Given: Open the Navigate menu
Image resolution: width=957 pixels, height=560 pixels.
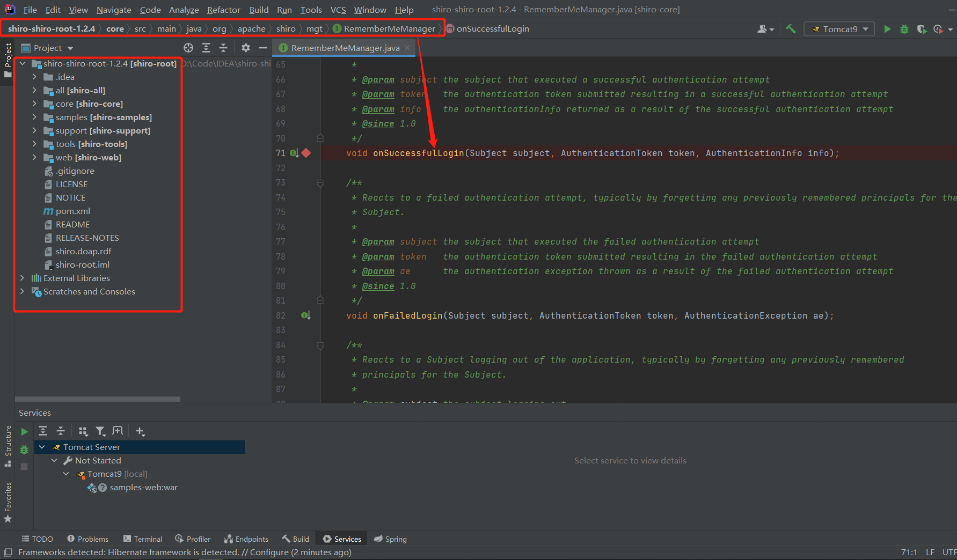Looking at the screenshot, I should tap(114, 10).
